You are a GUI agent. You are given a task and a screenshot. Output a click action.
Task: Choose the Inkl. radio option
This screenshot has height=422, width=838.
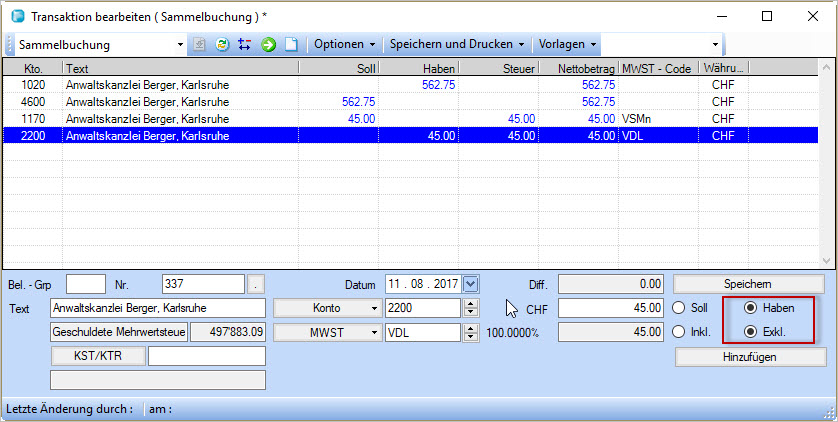tap(680, 332)
